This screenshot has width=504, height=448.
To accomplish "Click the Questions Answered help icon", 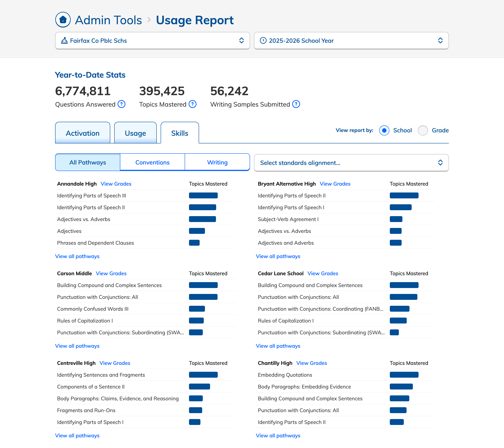I will (x=121, y=104).
